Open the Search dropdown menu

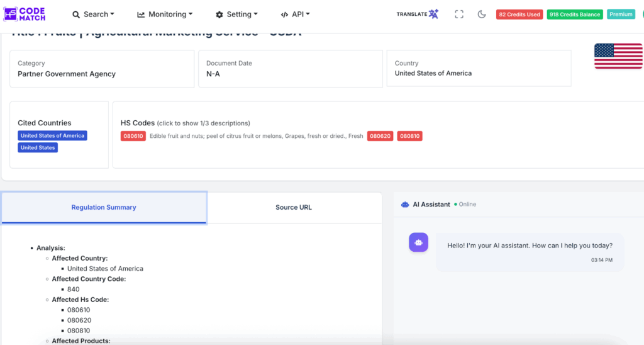coord(93,14)
